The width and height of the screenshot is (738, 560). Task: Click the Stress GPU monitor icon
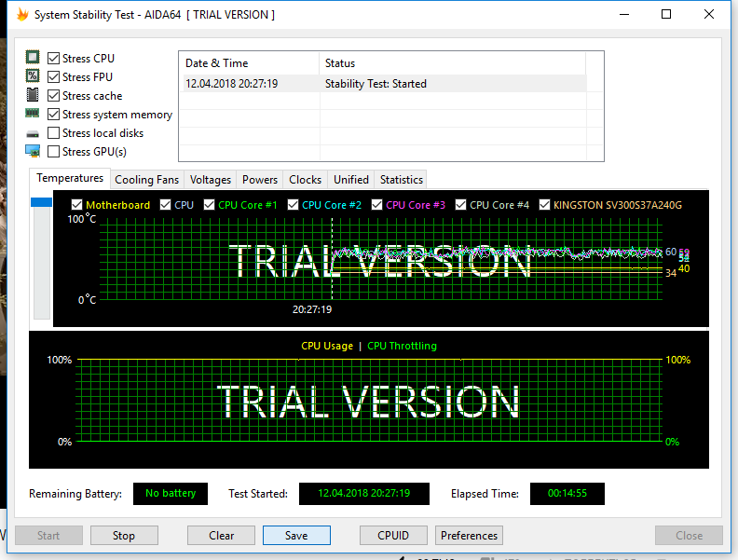click(33, 151)
